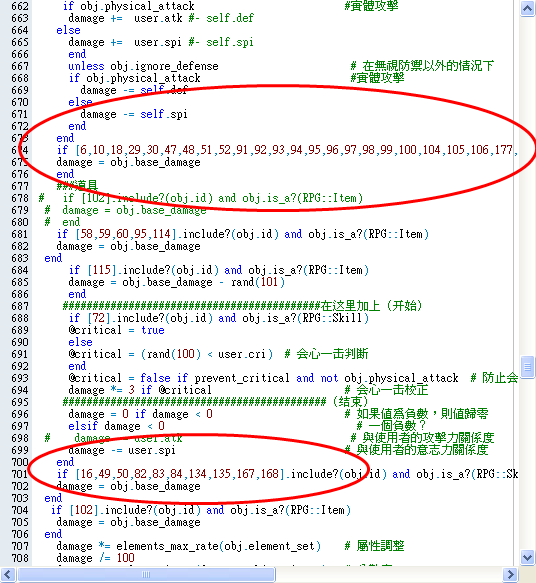Click 'damage /= 100' on line 708
The width and height of the screenshot is (536, 583).
point(95,558)
